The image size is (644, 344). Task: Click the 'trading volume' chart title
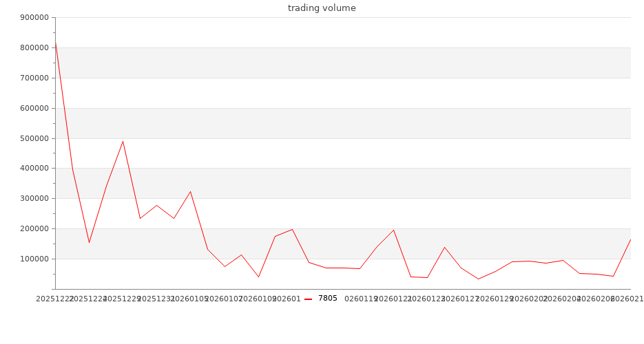click(322, 8)
